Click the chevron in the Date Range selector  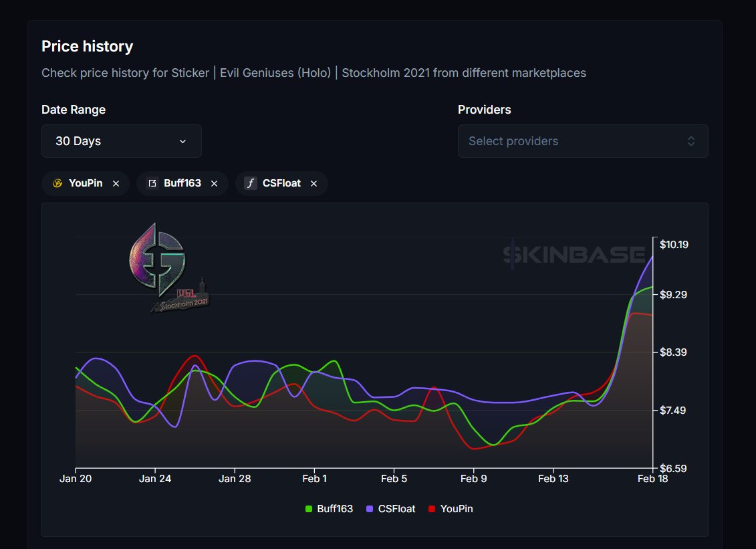pos(182,141)
